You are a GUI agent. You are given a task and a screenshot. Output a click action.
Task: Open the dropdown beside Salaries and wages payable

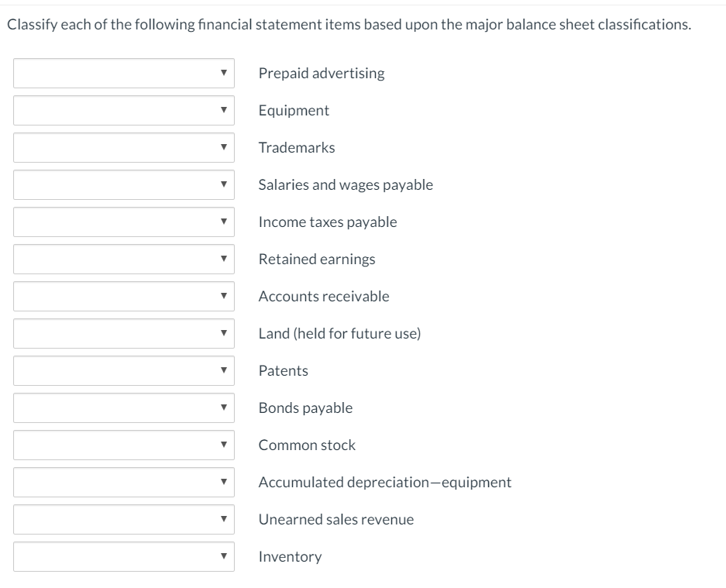click(x=123, y=184)
